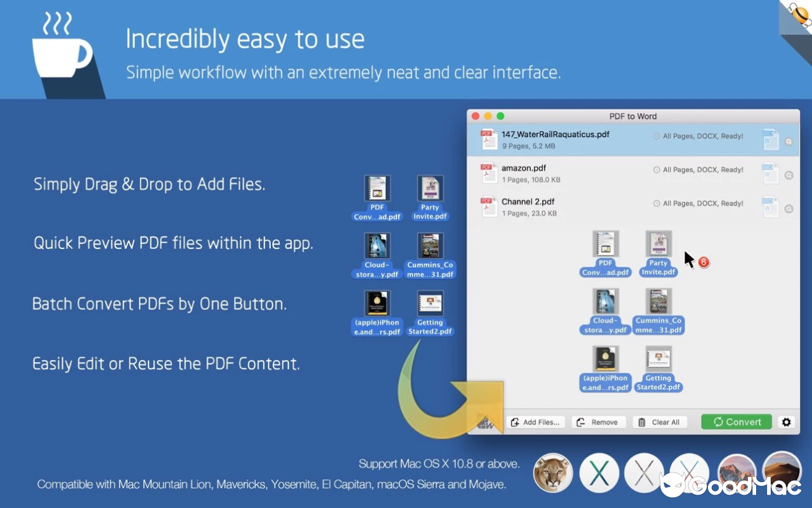The height and width of the screenshot is (508, 812).
Task: Click the 'Easily Edit or Reuse the PDF Content.' text
Action: tap(166, 364)
